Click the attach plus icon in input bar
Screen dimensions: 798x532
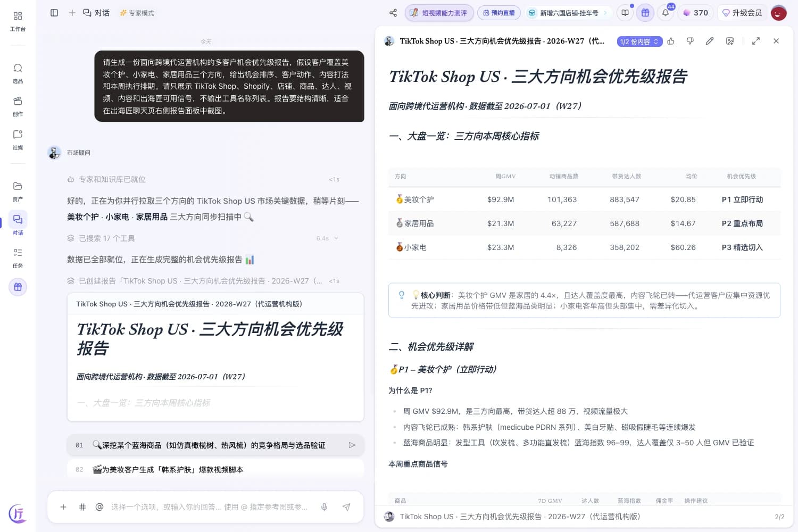(63, 507)
